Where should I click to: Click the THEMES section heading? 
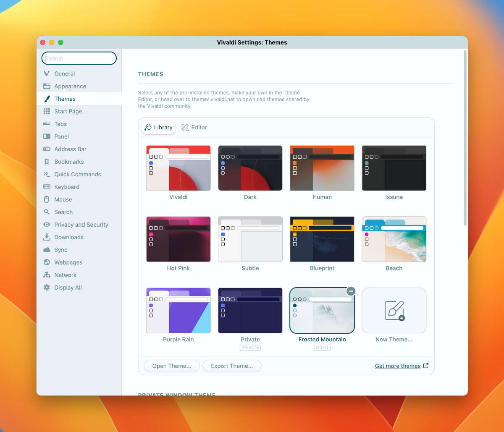(151, 74)
